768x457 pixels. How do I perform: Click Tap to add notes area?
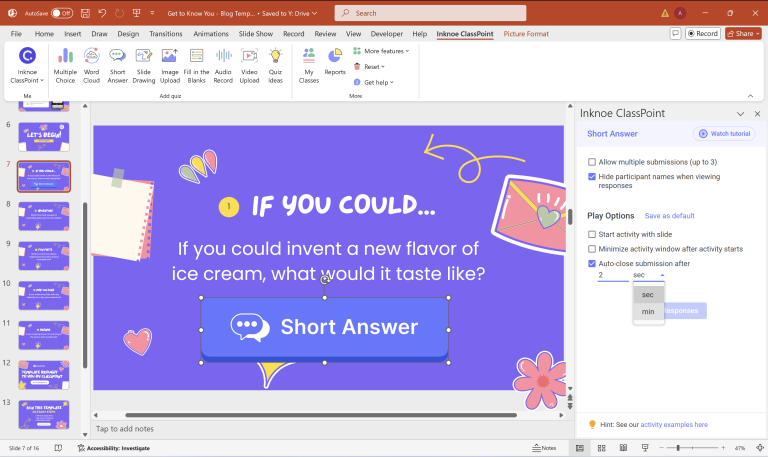(124, 429)
